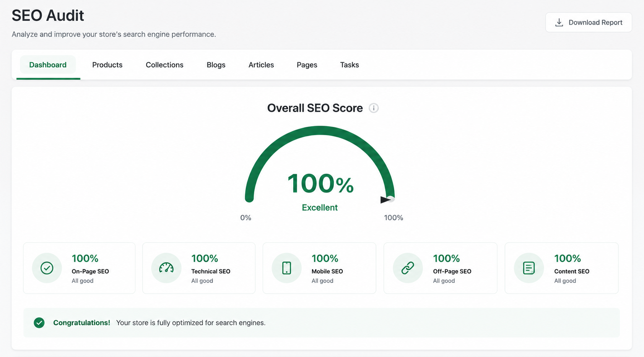Image resolution: width=644 pixels, height=357 pixels.
Task: Click the Mobile SEO phone icon
Action: [x=286, y=268]
